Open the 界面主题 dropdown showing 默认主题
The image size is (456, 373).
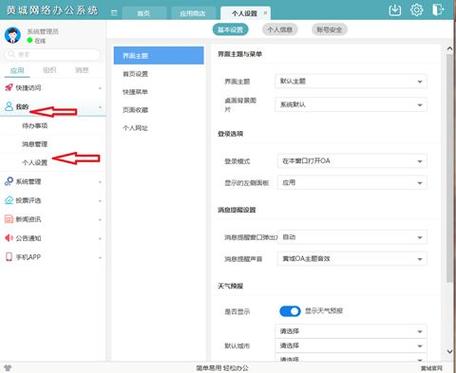coord(351,81)
